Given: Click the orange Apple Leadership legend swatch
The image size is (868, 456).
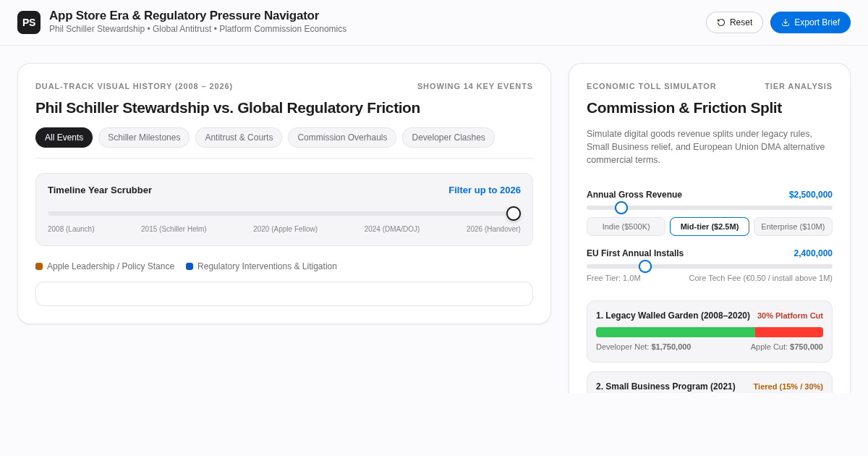Looking at the screenshot, I should click(39, 266).
